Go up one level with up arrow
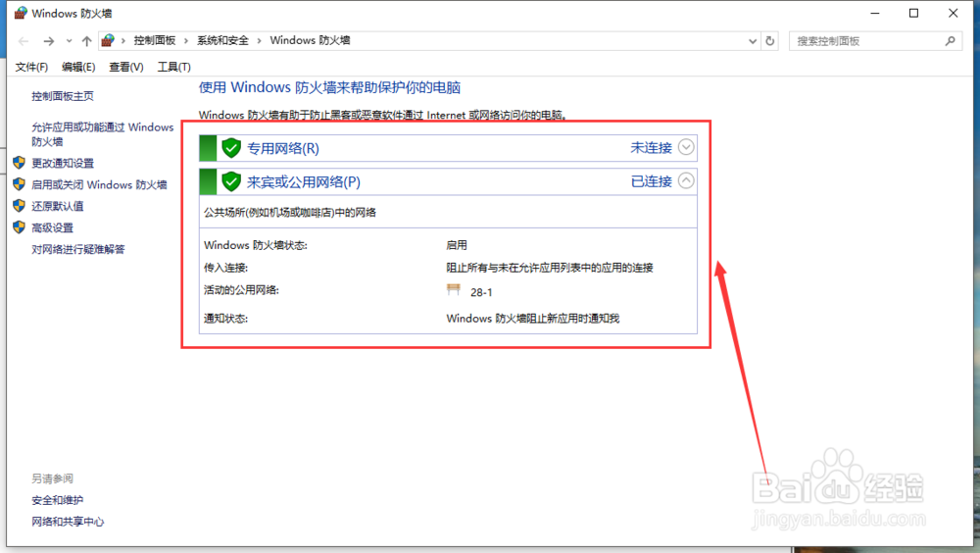Screen dimensions: 980x553 click(x=86, y=41)
